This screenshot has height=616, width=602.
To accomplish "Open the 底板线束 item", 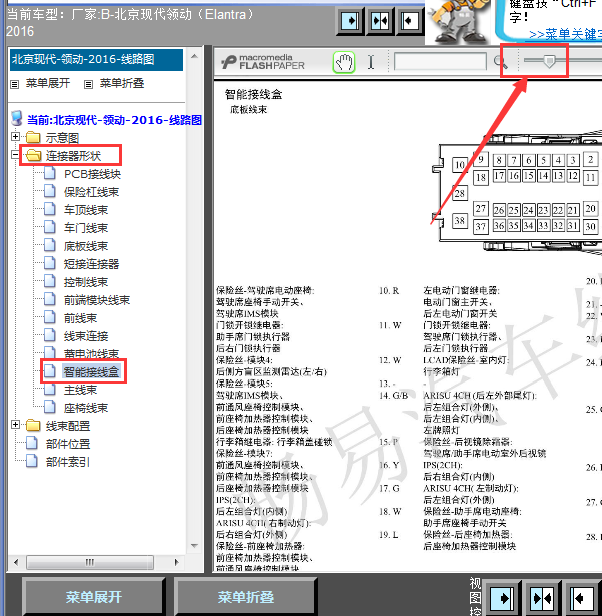I will [86, 246].
